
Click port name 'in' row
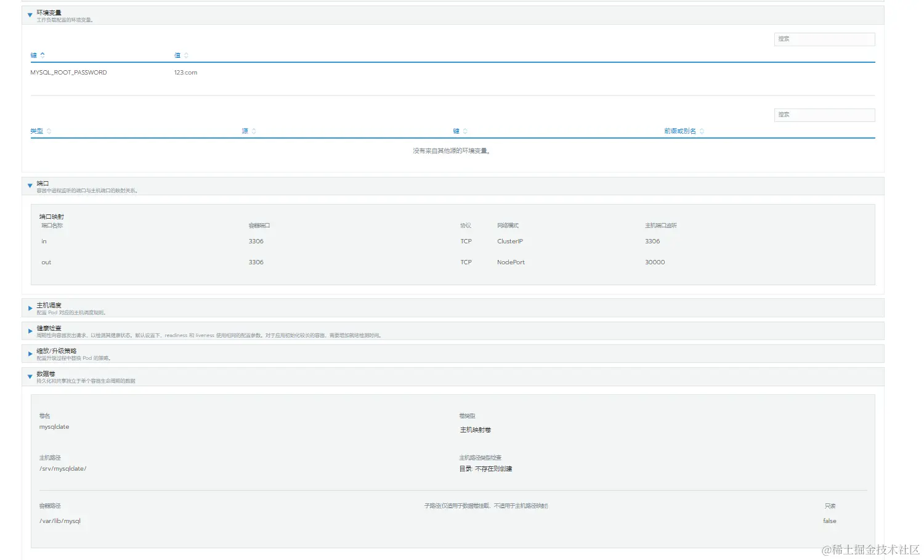click(44, 241)
